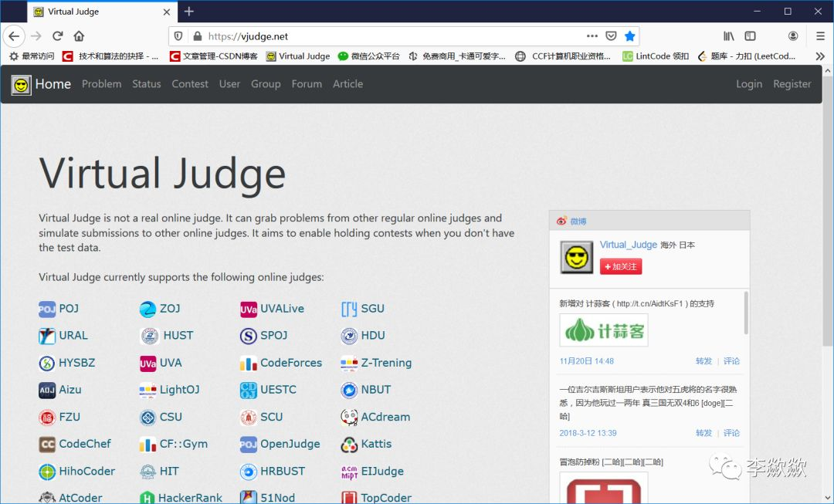This screenshot has width=834, height=504.
Task: Open the Pocket save icon in the address bar
Action: tap(611, 36)
